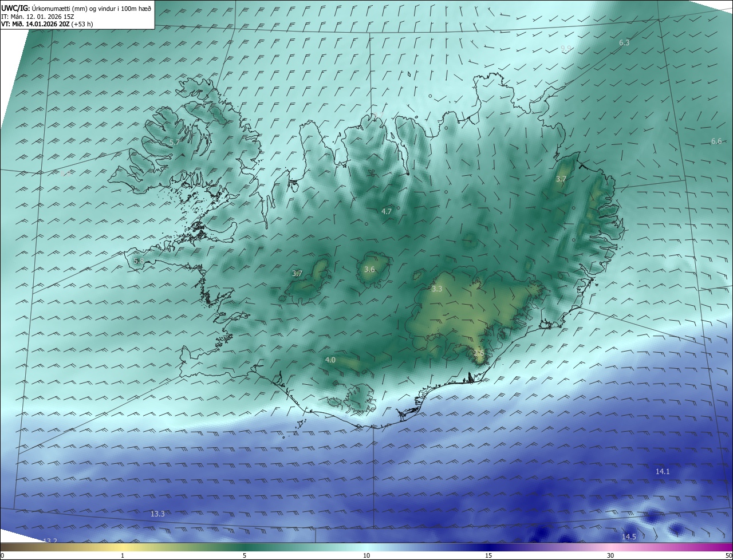Click the 3.3 value label on the map
This screenshot has width=733, height=560.
[x=437, y=289]
